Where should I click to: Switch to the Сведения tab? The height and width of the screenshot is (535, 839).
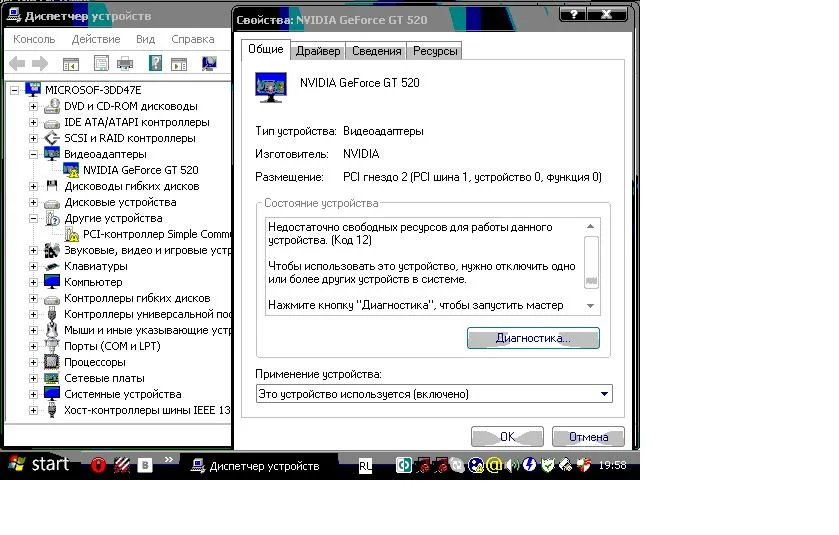[376, 51]
